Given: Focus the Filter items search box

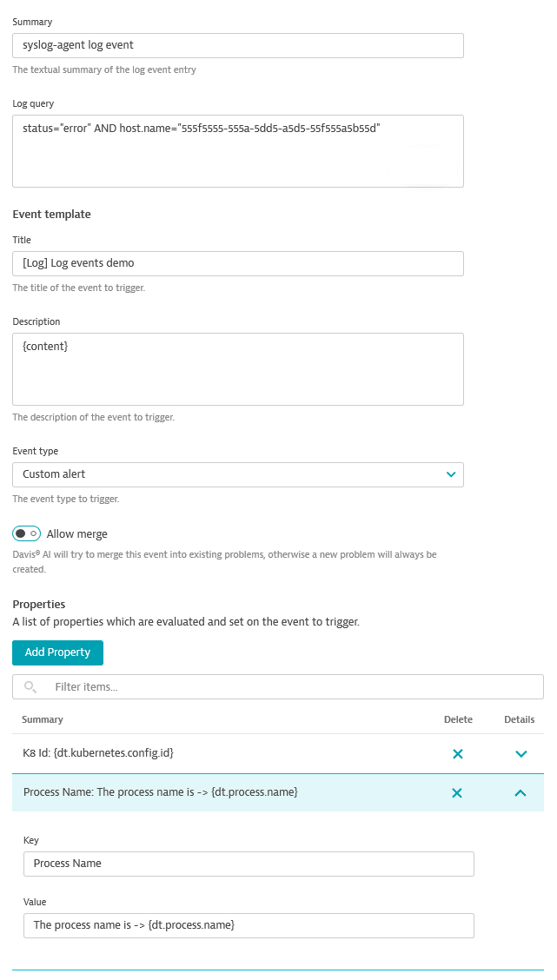Looking at the screenshot, I should tap(287, 687).
